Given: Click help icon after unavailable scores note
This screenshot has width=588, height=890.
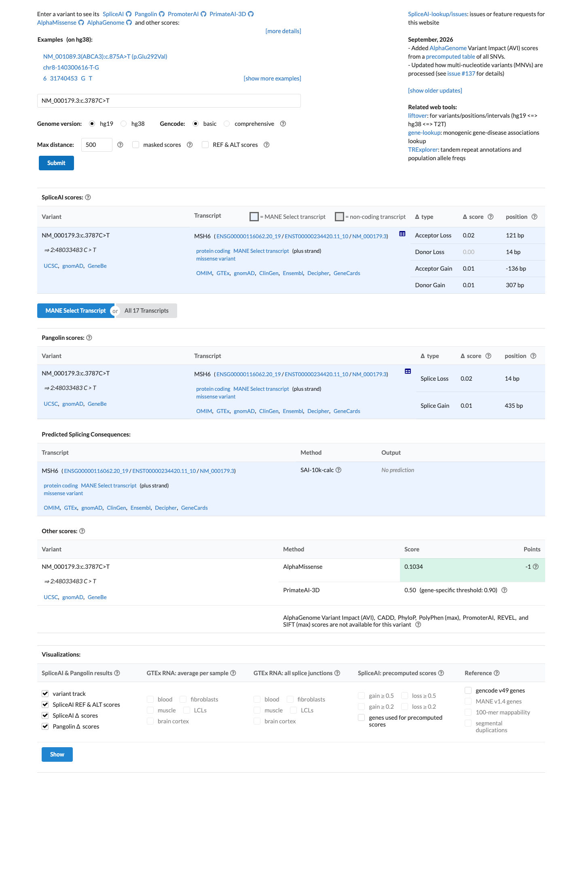Looking at the screenshot, I should click(419, 625).
